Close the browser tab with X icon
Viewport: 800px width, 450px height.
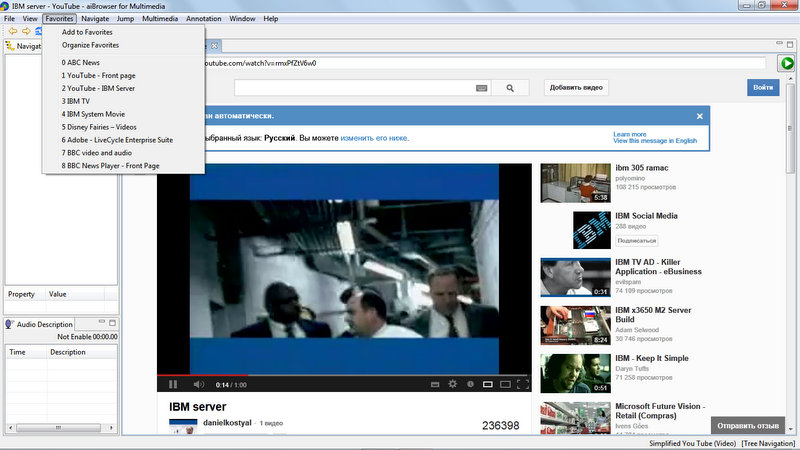214,46
